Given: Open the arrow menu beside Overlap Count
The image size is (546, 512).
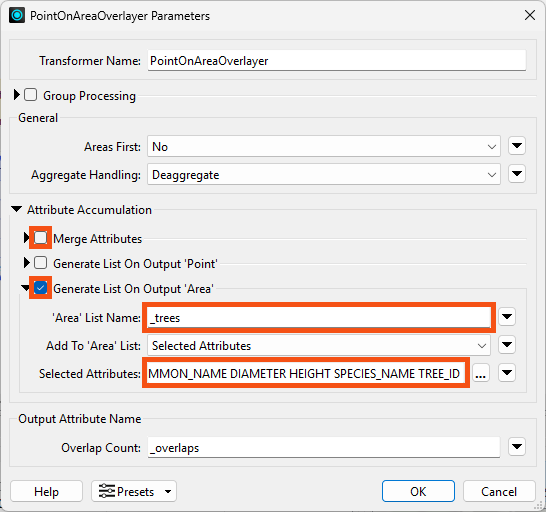Looking at the screenshot, I should (x=517, y=447).
